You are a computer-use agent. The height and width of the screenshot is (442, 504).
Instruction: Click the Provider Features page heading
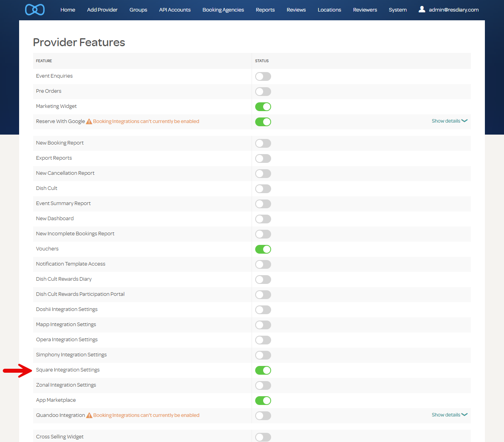coord(79,42)
